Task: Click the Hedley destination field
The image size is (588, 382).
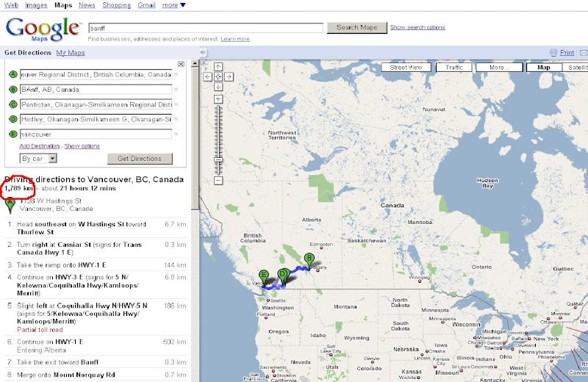Action: click(x=96, y=119)
